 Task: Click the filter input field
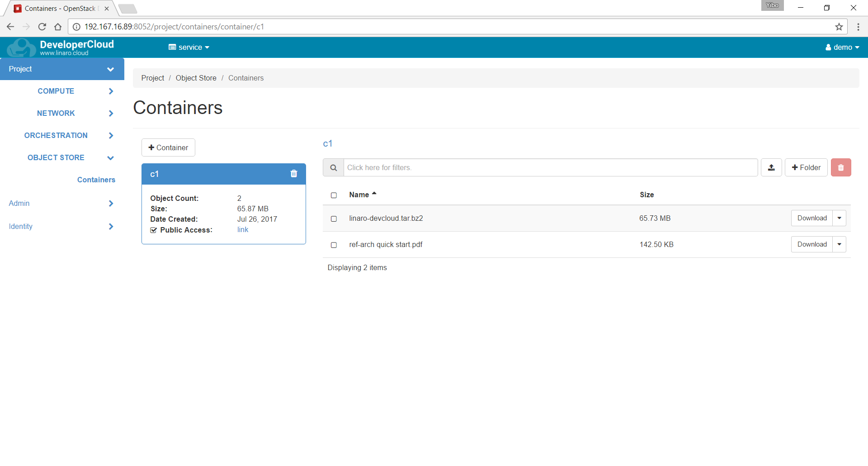pos(551,167)
